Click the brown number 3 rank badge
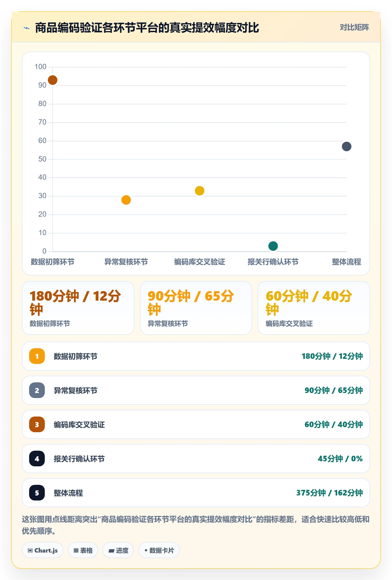This screenshot has width=392, height=580. (x=37, y=424)
